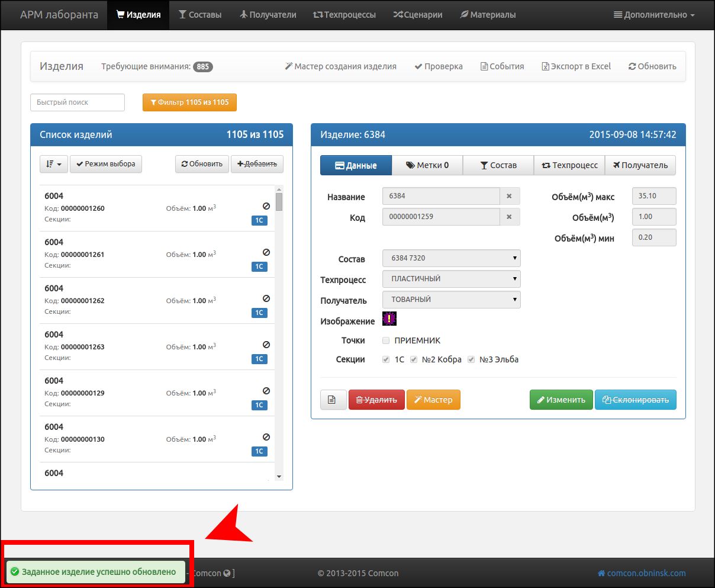The height and width of the screenshot is (588, 715).
Task: Open the Фильтр 1105 из 1105 button
Action: [x=189, y=102]
